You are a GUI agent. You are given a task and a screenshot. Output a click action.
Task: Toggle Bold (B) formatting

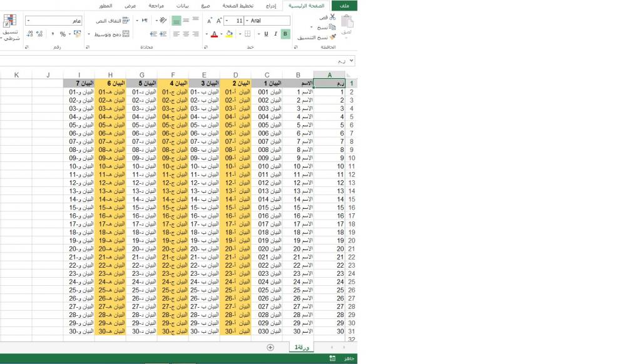285,34
